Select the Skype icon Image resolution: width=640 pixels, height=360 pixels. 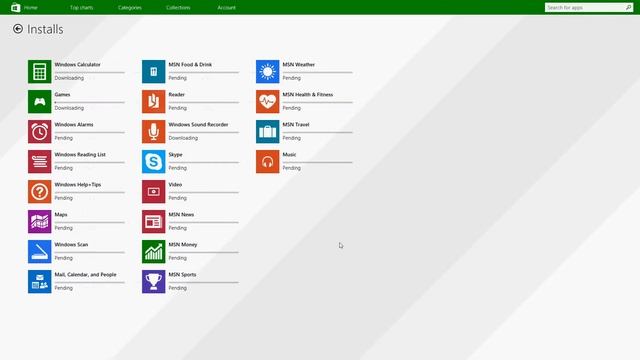[153, 162]
